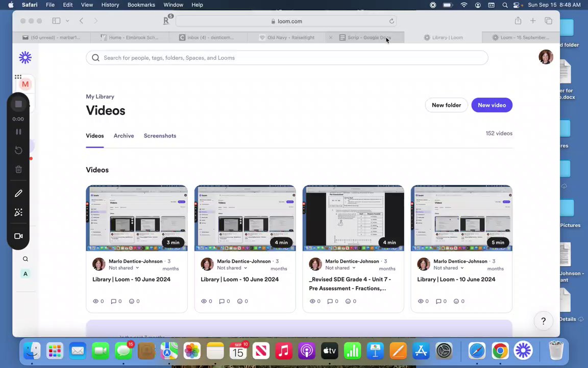Toggle the Safari sidebar button
Image resolution: width=588 pixels, height=368 pixels.
coord(56,21)
